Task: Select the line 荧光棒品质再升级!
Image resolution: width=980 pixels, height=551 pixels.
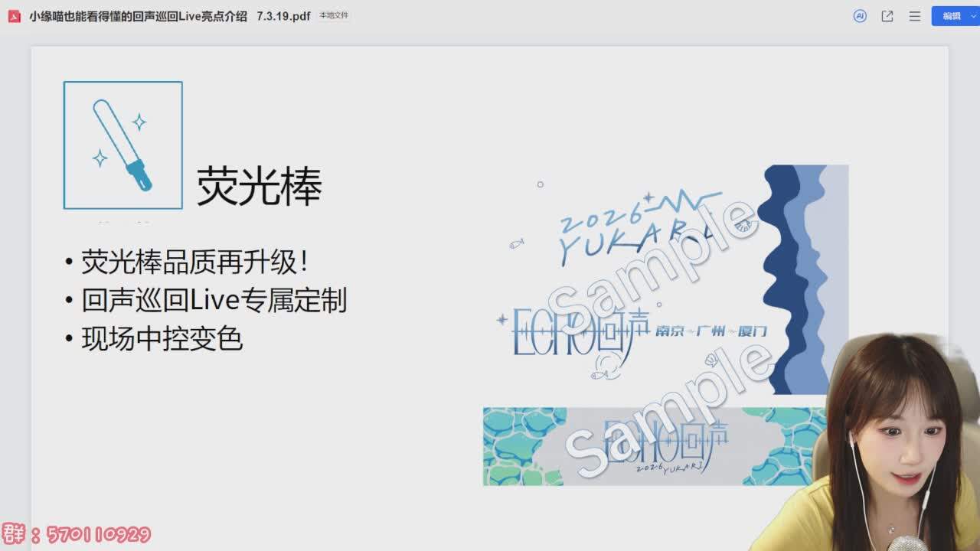Action: (195, 262)
